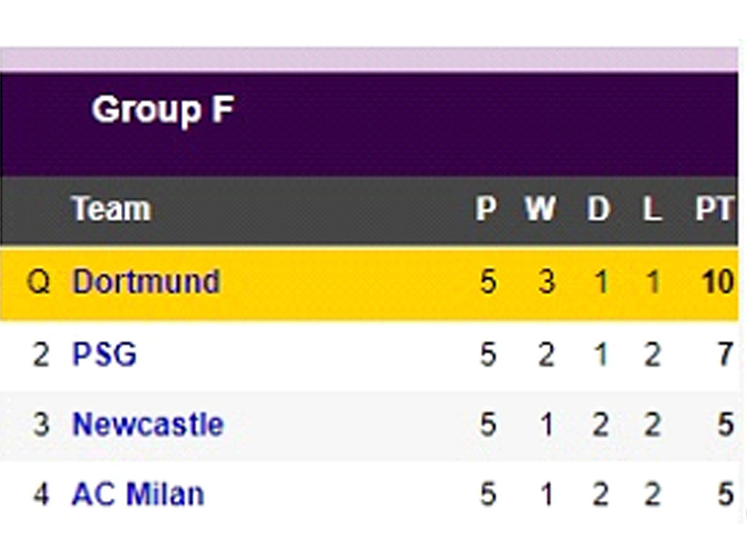Click the Team column header
The height and width of the screenshot is (560, 747).
(x=112, y=209)
